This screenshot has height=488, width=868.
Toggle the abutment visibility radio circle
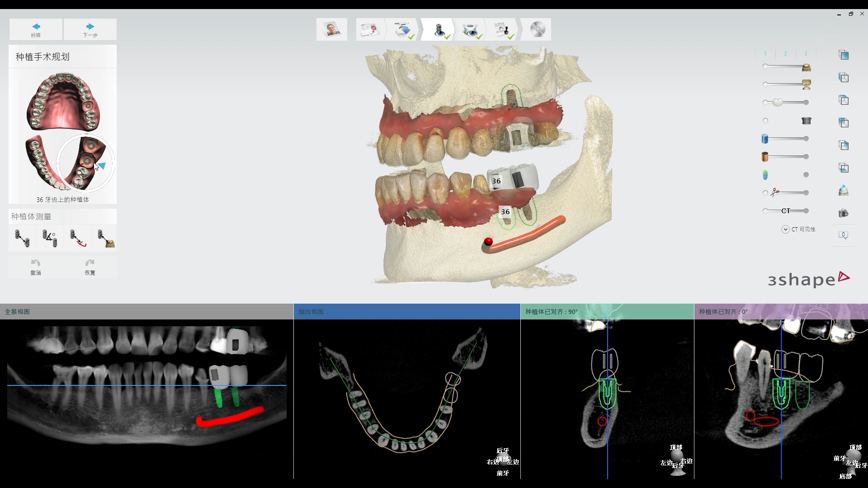pyautogui.click(x=765, y=121)
